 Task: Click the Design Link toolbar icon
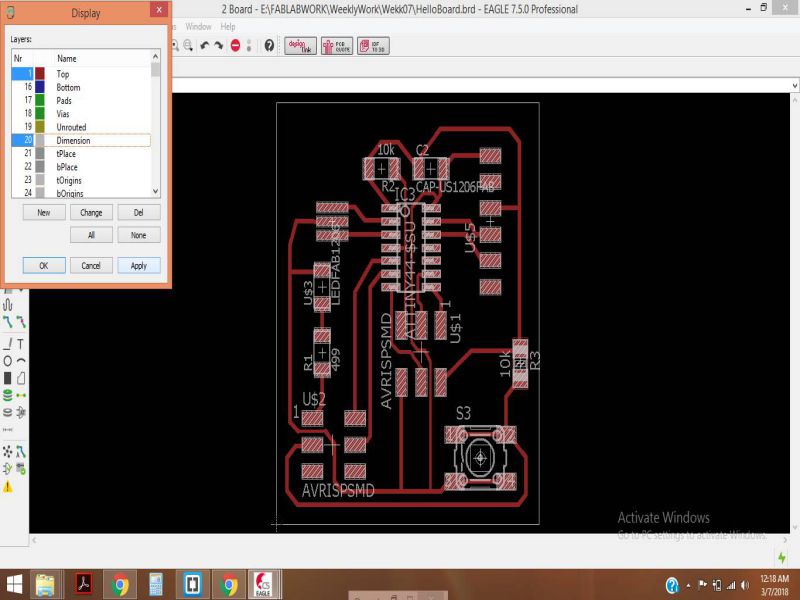300,45
